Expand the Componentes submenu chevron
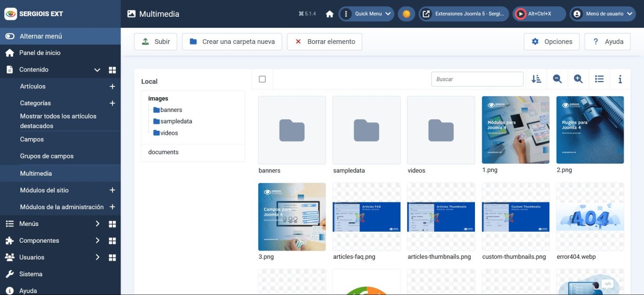Screen dimensions: 644x295 click(97, 241)
